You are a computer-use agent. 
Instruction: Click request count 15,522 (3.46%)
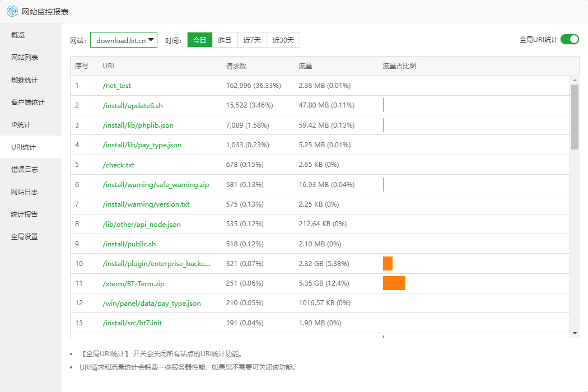[249, 105]
